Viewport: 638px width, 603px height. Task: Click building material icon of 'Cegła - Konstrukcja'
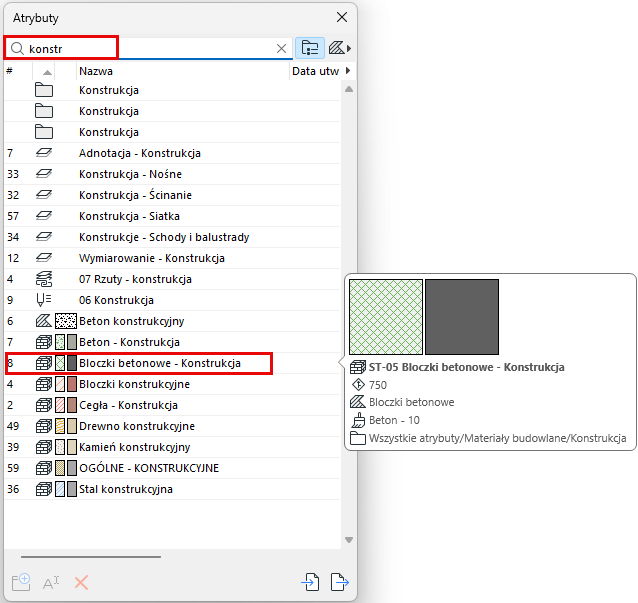[x=44, y=405]
